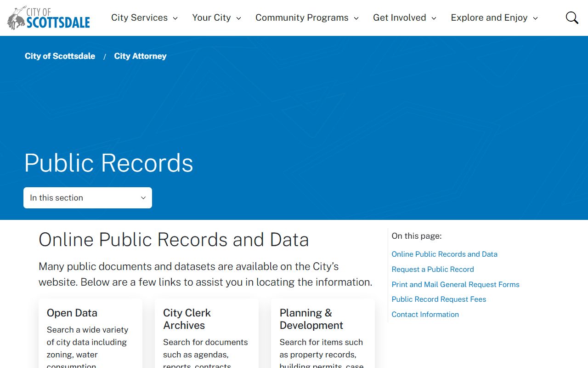Viewport: 588px width, 368px height.
Task: Open the Your City menu
Action: [211, 17]
